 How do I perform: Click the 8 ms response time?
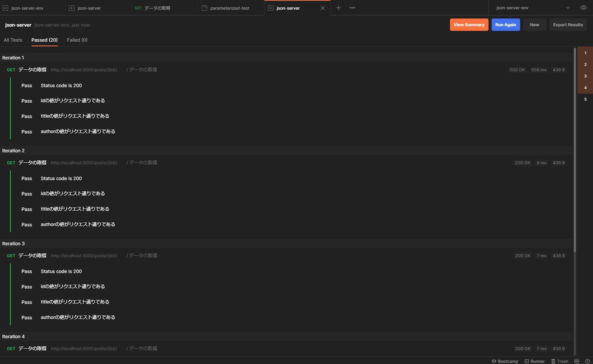click(541, 163)
